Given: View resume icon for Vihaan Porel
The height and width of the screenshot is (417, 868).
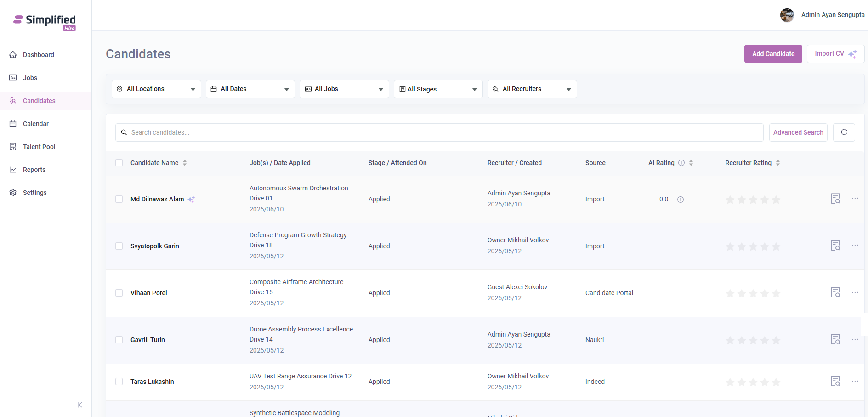Looking at the screenshot, I should pos(836,292).
